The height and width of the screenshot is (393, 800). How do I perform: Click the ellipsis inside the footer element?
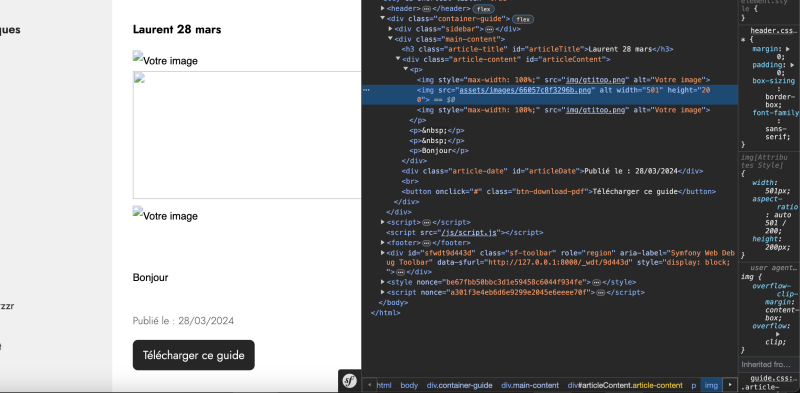tap(426, 242)
